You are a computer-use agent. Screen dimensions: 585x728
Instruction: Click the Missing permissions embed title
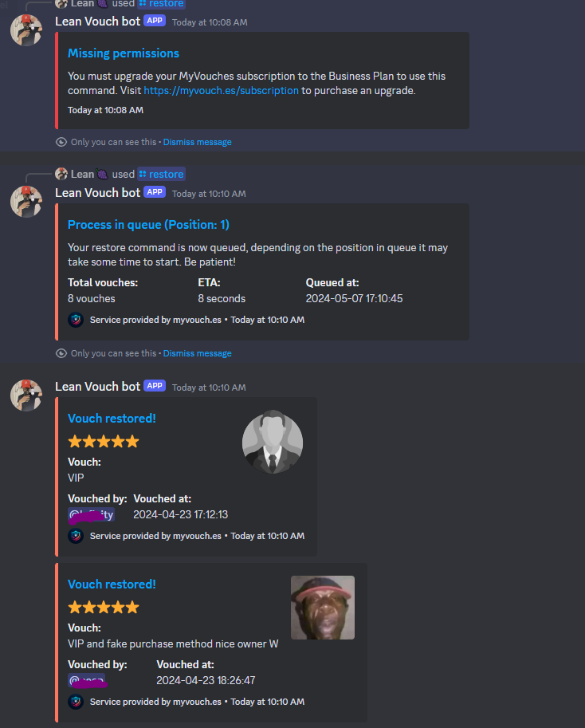(x=124, y=53)
